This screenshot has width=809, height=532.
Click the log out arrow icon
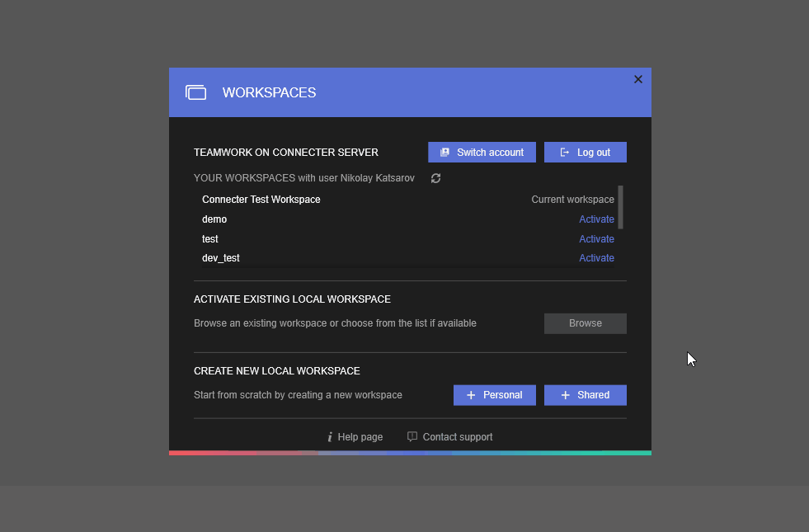pos(565,152)
